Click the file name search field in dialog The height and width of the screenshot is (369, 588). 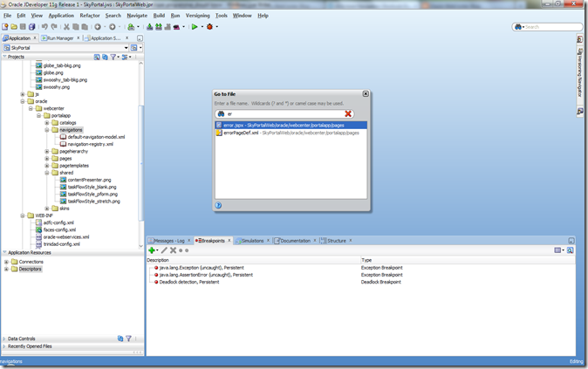click(x=284, y=113)
